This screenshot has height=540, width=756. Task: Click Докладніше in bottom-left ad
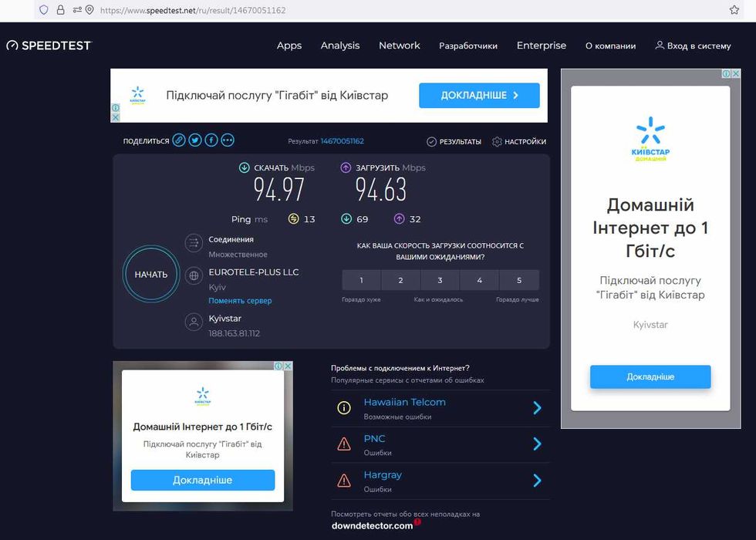pyautogui.click(x=202, y=480)
